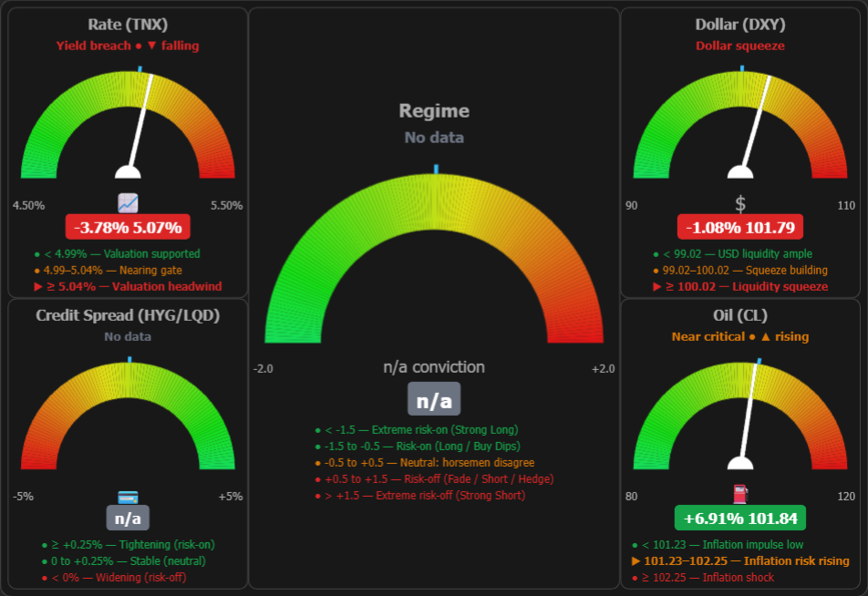Click the Valuation supported legend row
Viewport: 868px width, 596px height.
pos(117,254)
